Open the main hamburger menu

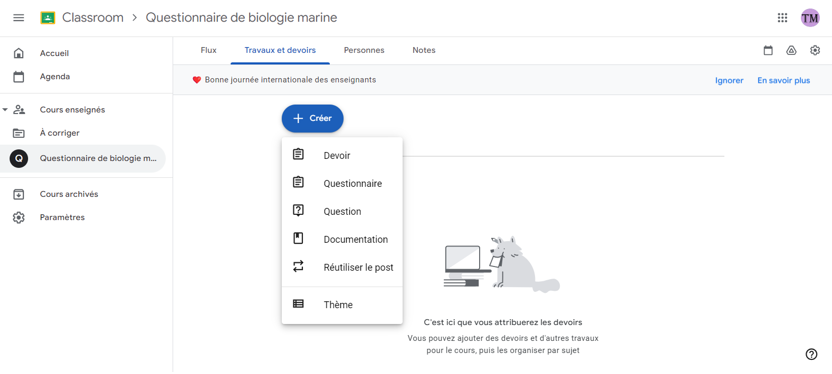(19, 18)
